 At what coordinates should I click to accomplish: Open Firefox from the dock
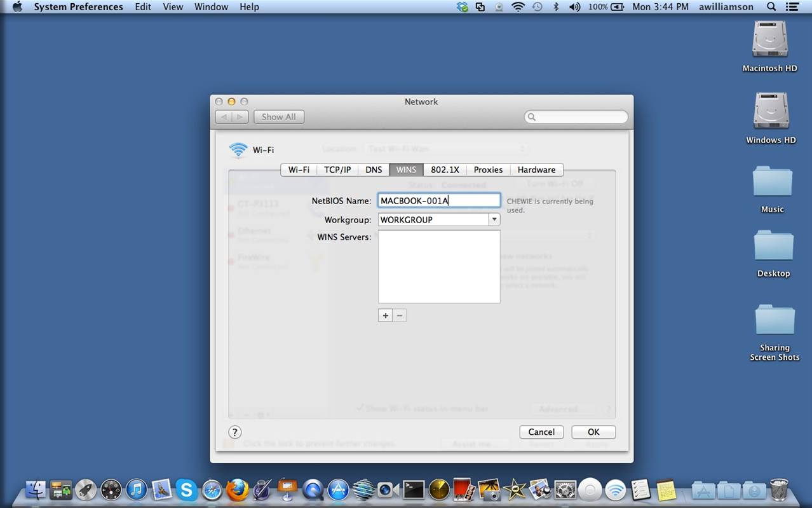(237, 490)
